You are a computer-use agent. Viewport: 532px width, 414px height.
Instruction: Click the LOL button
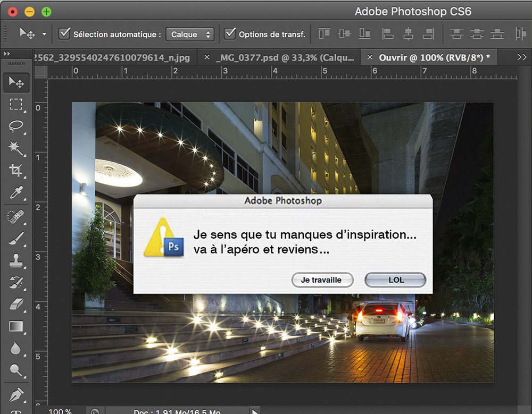tap(396, 280)
